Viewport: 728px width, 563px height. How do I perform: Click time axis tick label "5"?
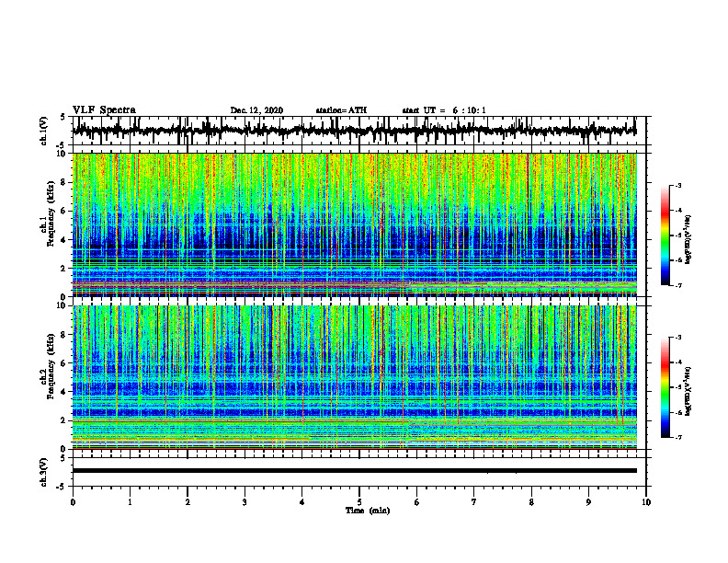click(359, 502)
